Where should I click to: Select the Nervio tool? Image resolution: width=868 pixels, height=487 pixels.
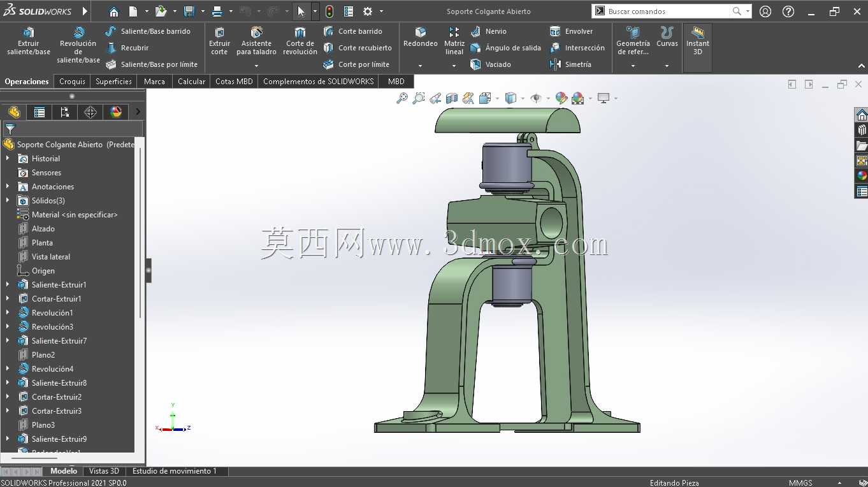pos(489,31)
